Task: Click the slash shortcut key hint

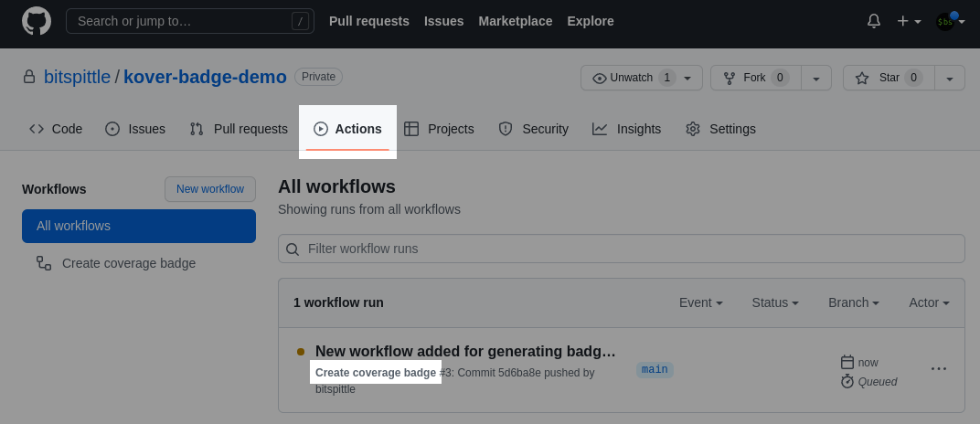Action: click(300, 21)
